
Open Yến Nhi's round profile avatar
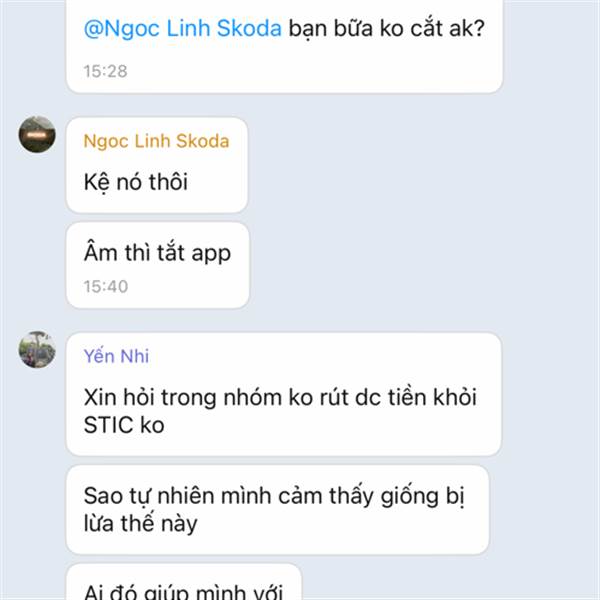[37, 350]
